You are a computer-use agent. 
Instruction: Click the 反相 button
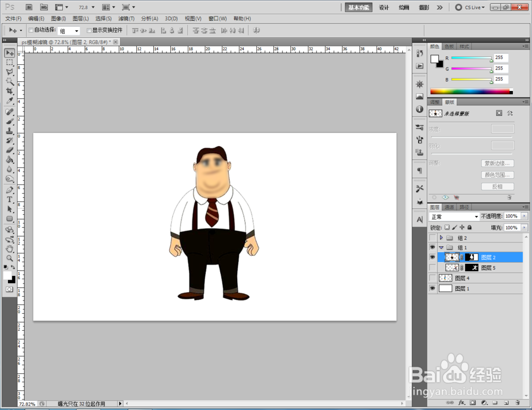click(497, 186)
